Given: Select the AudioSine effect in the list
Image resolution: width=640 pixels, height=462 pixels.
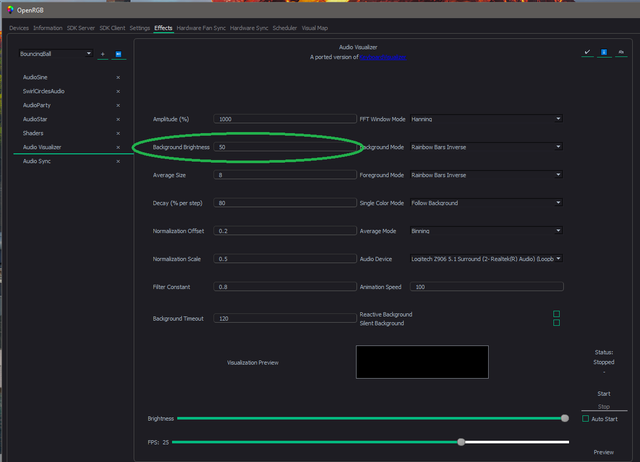Looking at the screenshot, I should (35, 78).
